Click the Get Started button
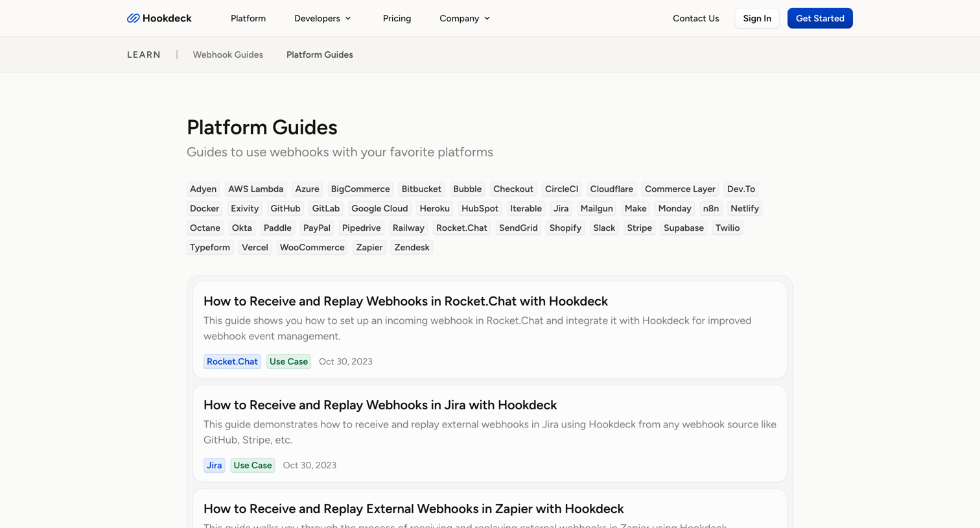The height and width of the screenshot is (528, 980). [x=820, y=18]
